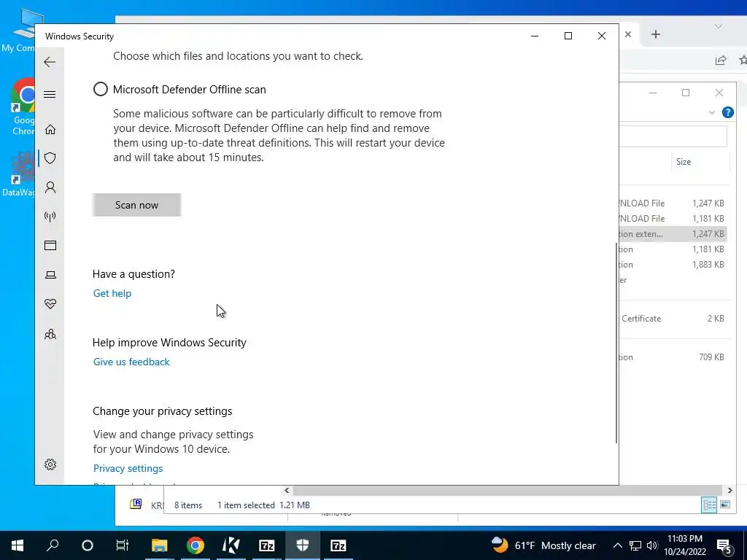Open the Get help link
The width and height of the screenshot is (747, 560).
(x=112, y=293)
